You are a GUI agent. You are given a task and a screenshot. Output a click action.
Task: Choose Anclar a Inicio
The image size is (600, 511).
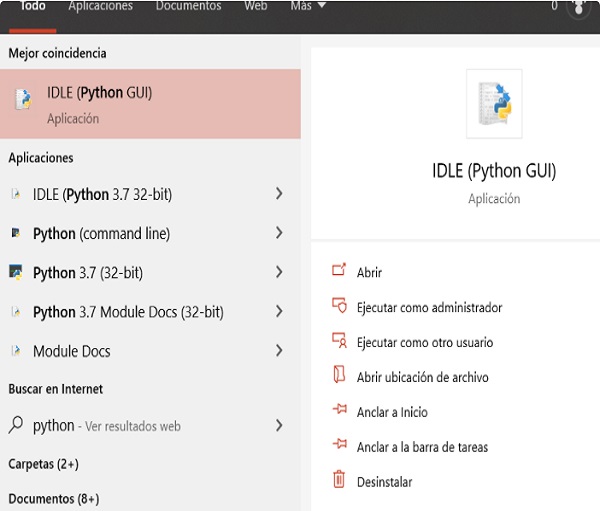(392, 412)
